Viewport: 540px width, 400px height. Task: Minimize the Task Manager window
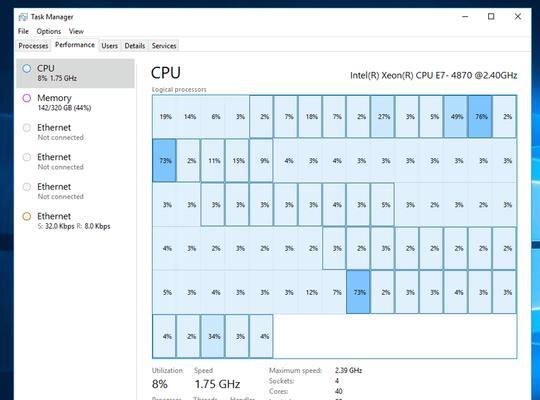(x=465, y=16)
